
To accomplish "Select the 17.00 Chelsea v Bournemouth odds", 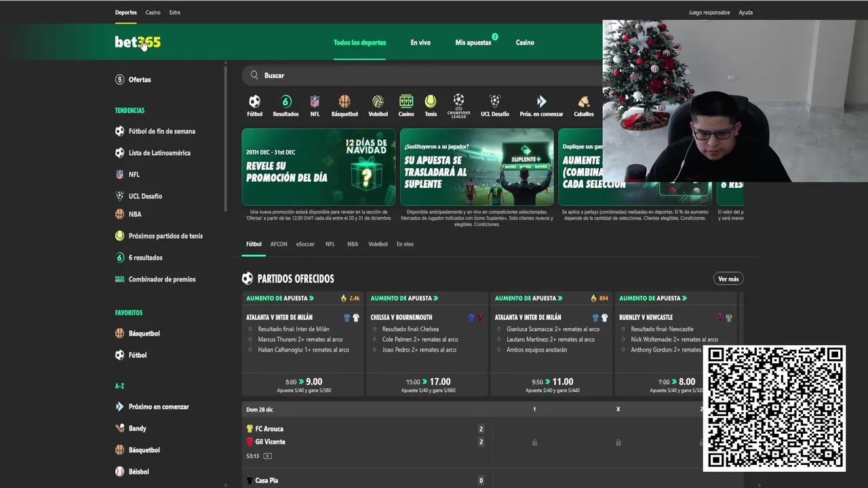I will click(427, 384).
